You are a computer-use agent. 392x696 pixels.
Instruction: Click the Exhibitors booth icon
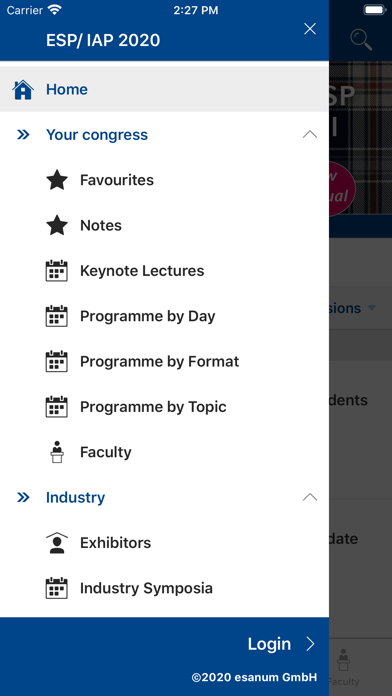(x=57, y=542)
